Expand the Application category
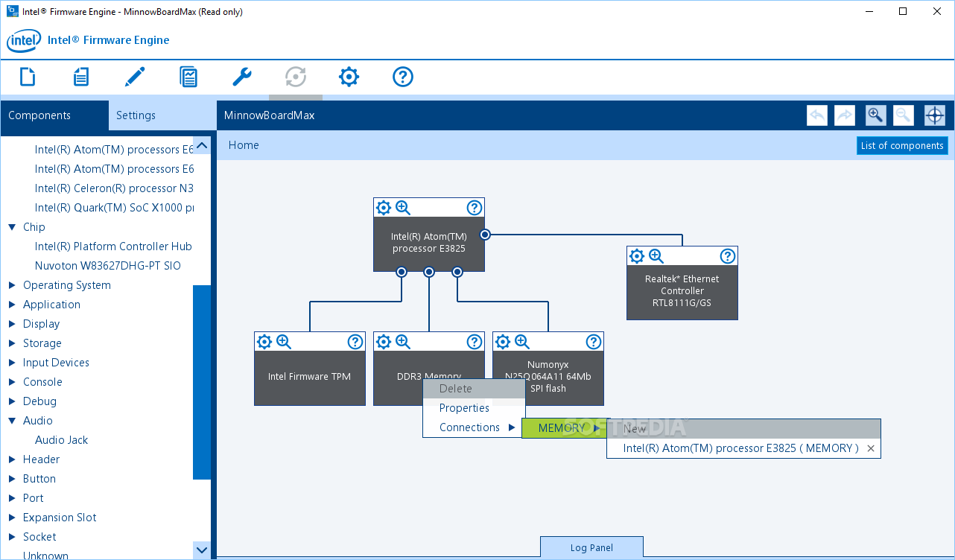Screen dimensions: 955x560 pyautogui.click(x=12, y=305)
